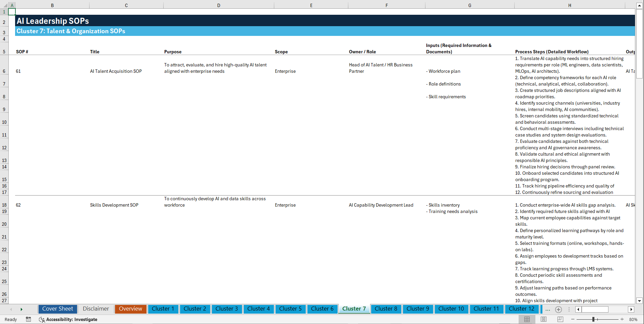Switch to Cluster 9 sheet

coord(418,309)
